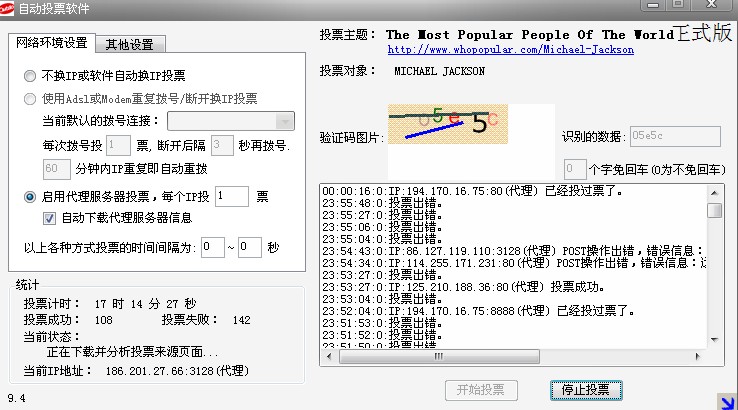The image size is (738, 410).
Task: Expand the default dial-up connection dropdown
Action: 284,121
